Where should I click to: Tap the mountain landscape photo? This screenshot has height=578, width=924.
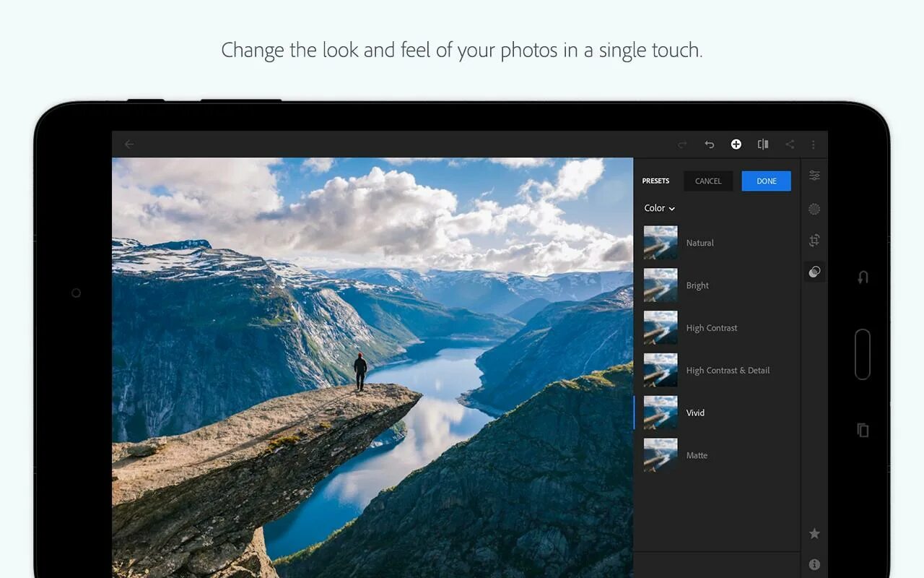[372, 368]
